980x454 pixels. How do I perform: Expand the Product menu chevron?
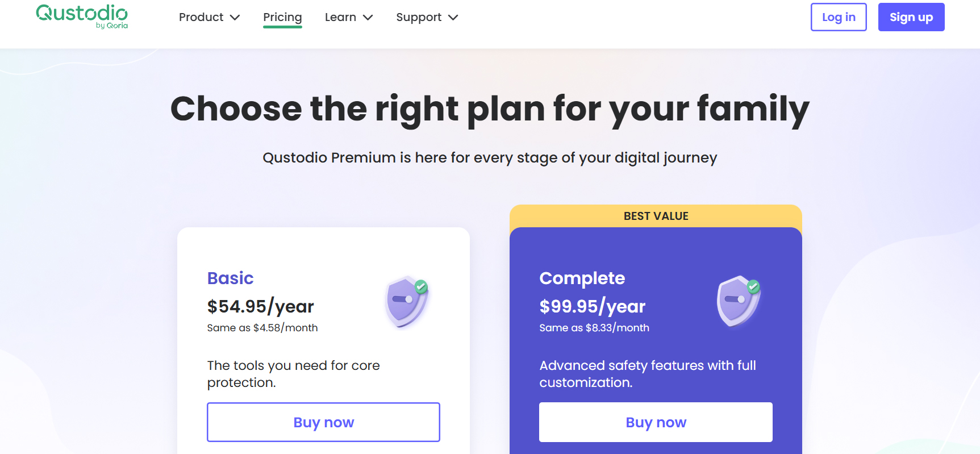pos(235,18)
